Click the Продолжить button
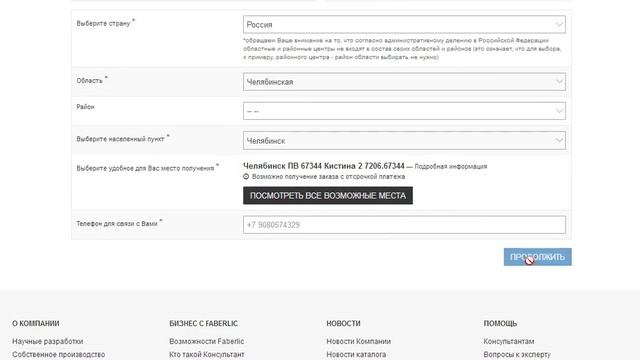The width and height of the screenshot is (640, 360). click(x=538, y=257)
